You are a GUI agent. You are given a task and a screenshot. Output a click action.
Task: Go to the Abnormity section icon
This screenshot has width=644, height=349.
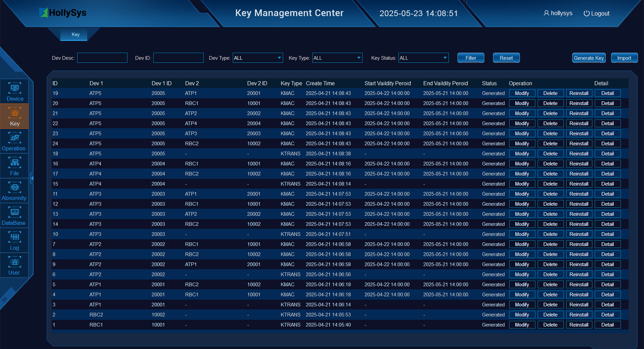14,188
